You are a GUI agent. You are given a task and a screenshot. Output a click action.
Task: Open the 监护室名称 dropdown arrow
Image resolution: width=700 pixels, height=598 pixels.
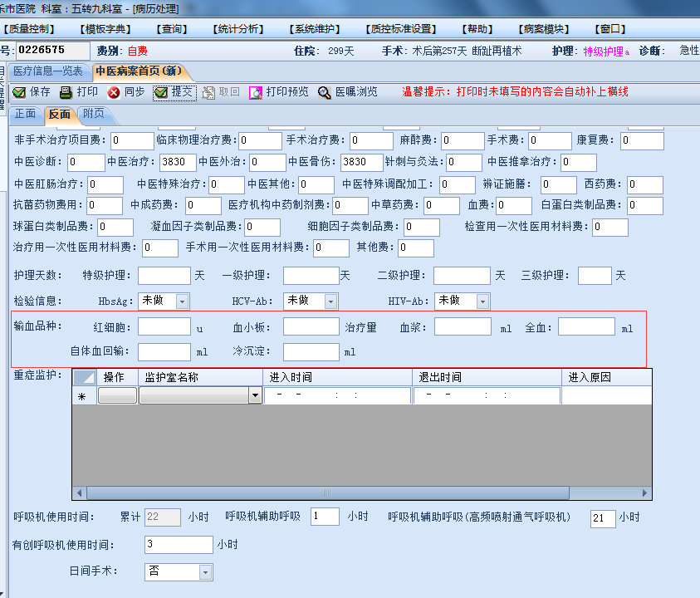point(255,395)
